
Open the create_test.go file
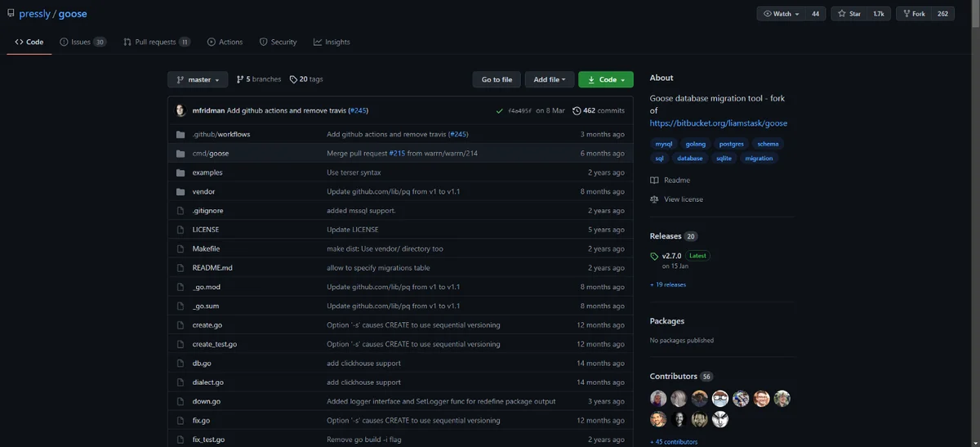coord(215,344)
